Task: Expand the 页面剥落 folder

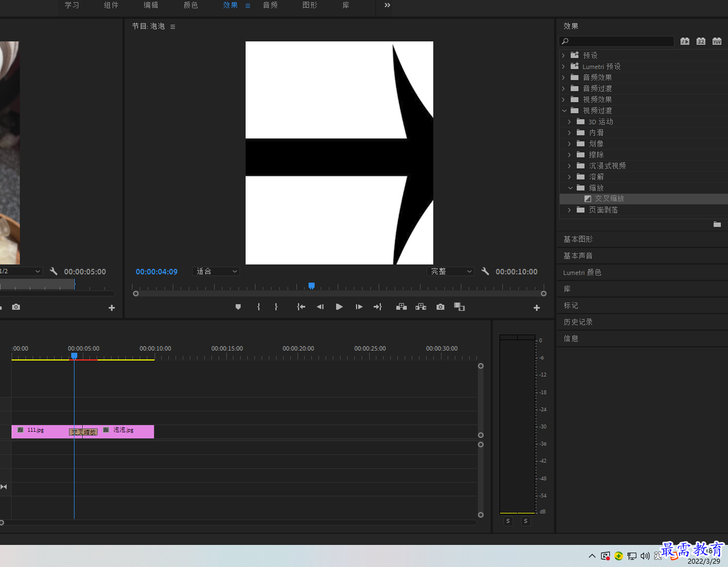Action: 570,210
